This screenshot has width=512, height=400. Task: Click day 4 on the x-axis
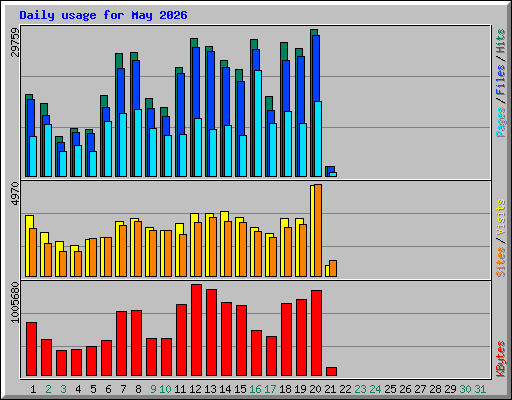coord(78,389)
